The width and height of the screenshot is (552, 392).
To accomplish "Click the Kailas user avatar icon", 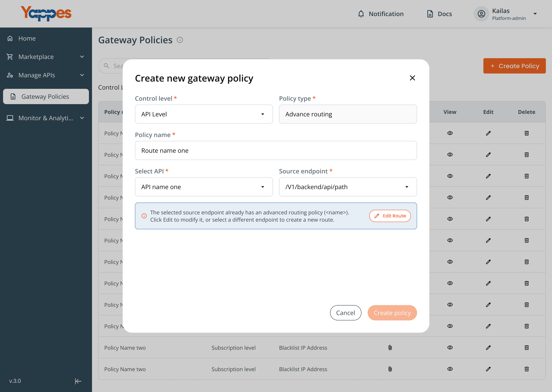I will tap(481, 14).
